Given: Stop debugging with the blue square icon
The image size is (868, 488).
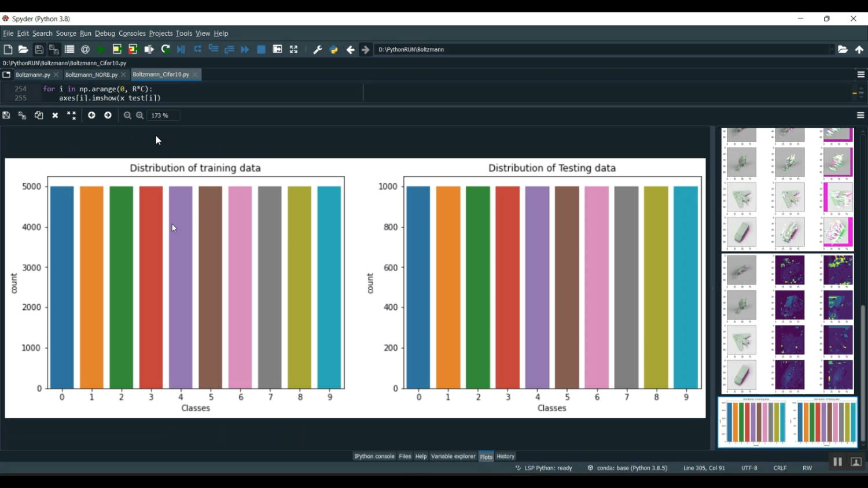Looking at the screenshot, I should [x=261, y=50].
